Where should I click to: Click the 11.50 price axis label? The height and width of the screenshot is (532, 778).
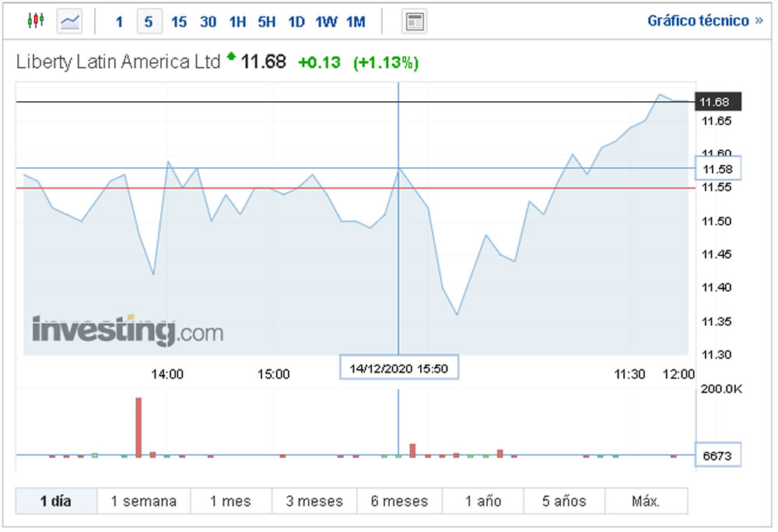click(x=717, y=221)
